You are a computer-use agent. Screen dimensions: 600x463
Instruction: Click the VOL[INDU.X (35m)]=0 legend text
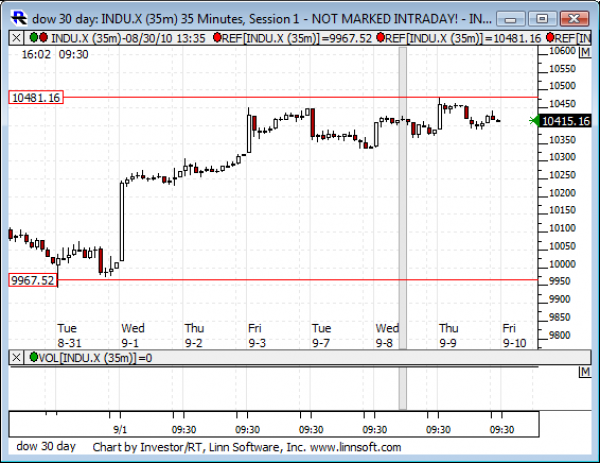(95, 358)
